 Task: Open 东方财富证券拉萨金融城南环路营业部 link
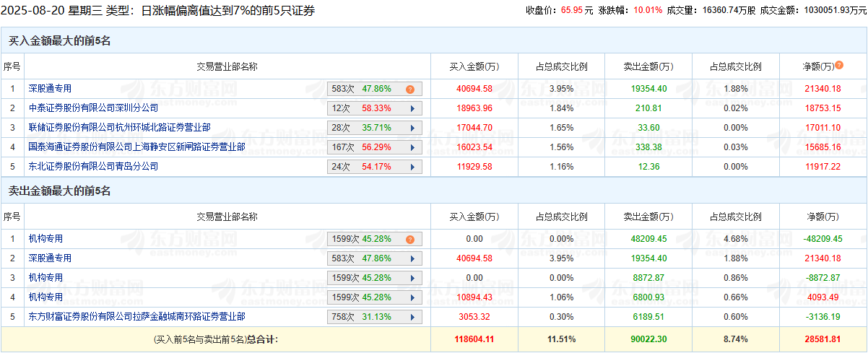pyautogui.click(x=136, y=317)
